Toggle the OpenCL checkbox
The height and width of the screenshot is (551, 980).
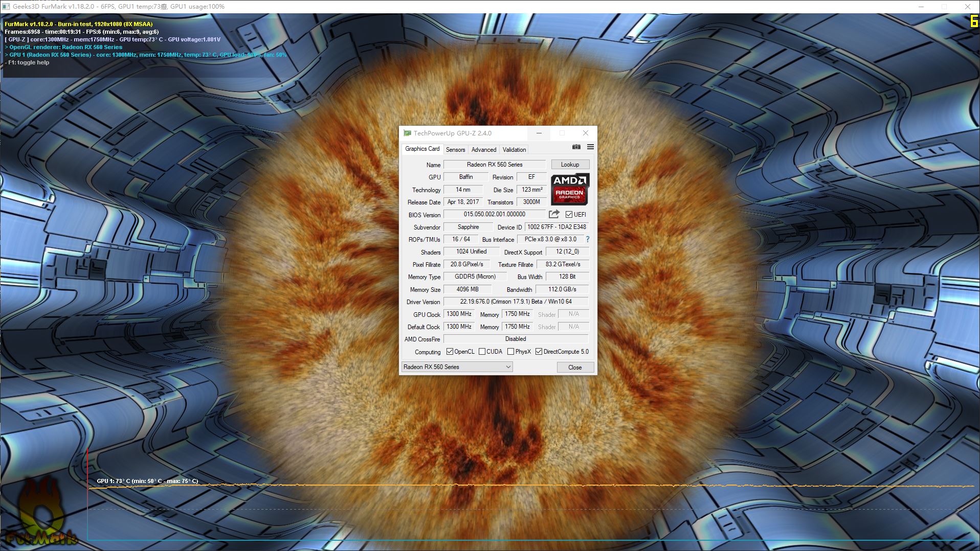pos(450,352)
